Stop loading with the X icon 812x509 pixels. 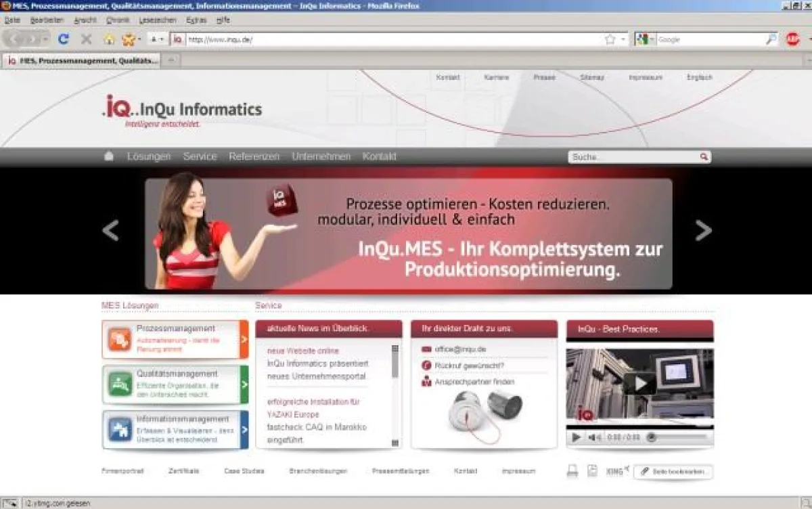86,39
